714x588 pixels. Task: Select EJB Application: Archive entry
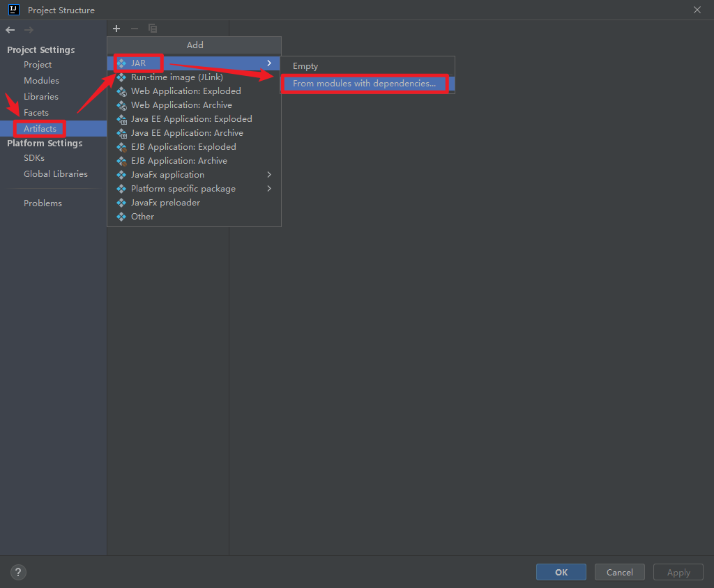tap(194, 161)
